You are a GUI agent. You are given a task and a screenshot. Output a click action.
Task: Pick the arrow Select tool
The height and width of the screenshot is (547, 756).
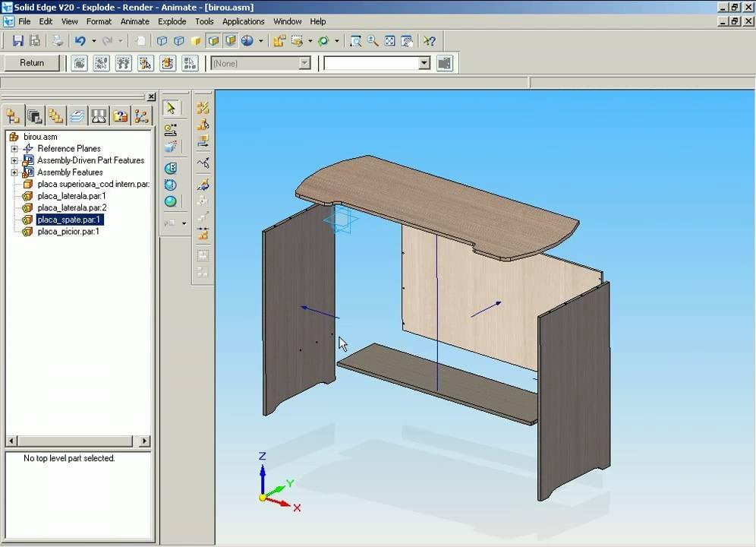171,109
